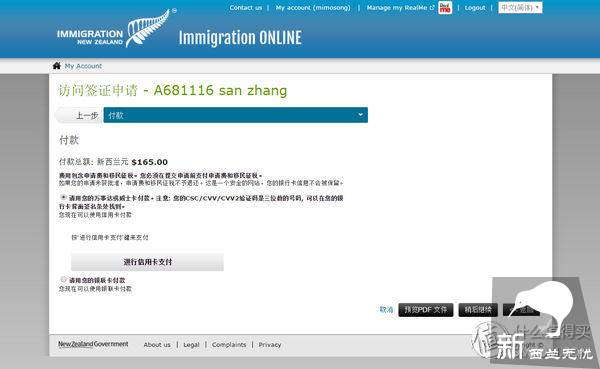Click the 取消 cancel link

386,309
